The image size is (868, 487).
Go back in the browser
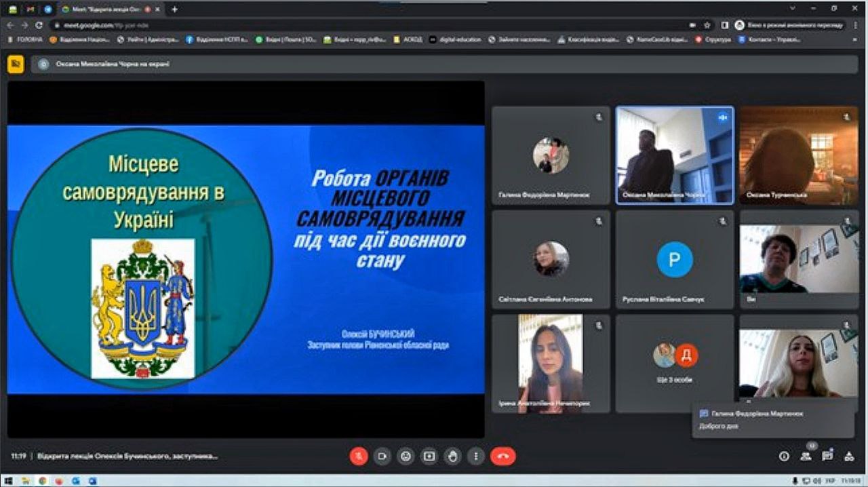coord(9,24)
